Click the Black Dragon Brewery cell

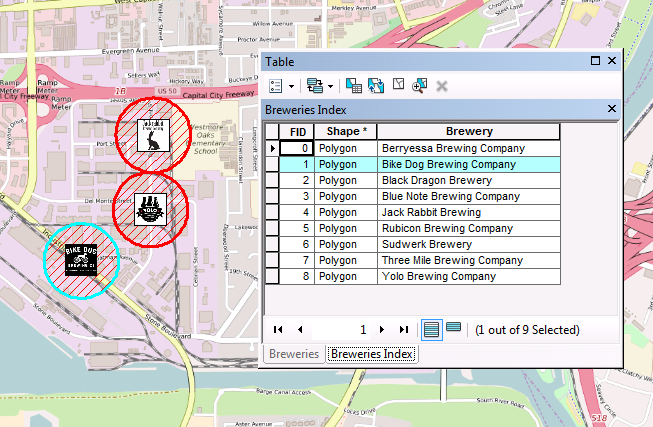(469, 180)
